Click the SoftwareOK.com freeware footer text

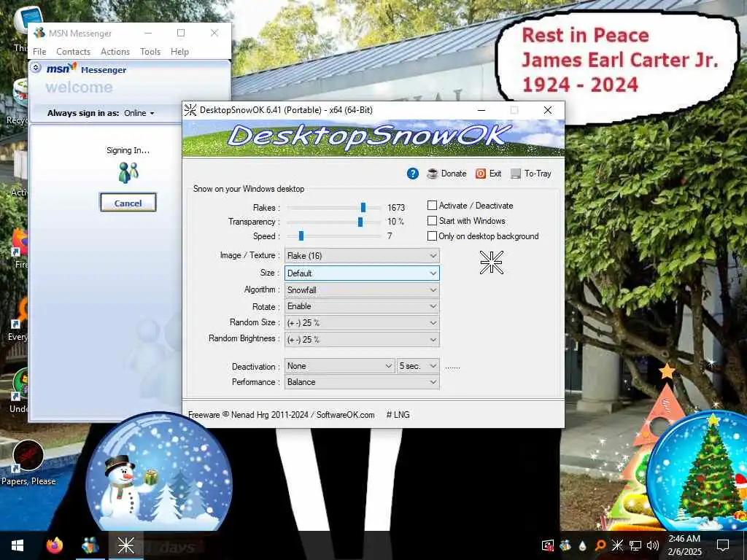(281, 415)
